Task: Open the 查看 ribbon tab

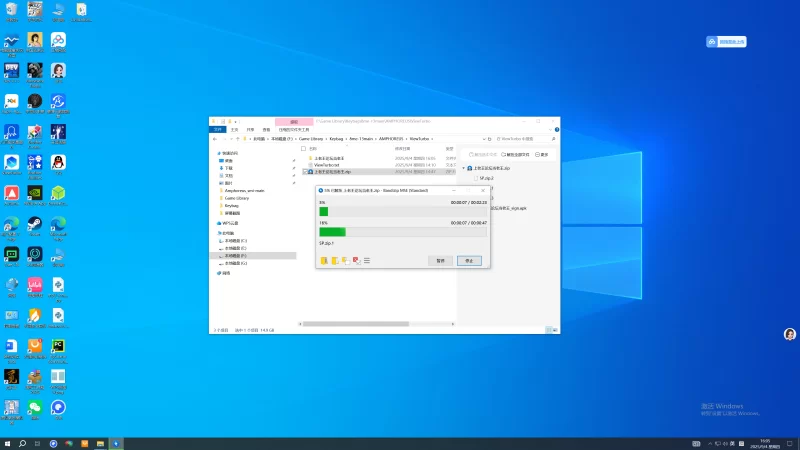Action: click(x=266, y=130)
